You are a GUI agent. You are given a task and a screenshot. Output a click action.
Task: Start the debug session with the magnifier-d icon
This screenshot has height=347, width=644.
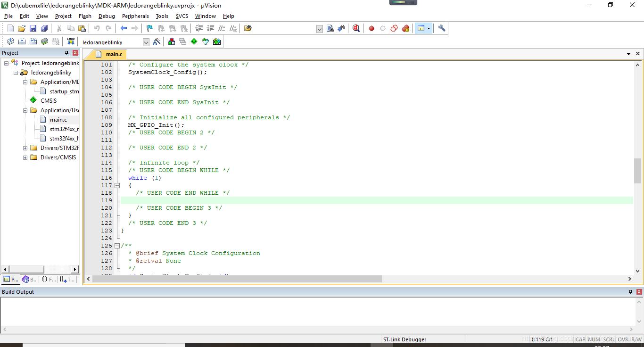pyautogui.click(x=356, y=28)
